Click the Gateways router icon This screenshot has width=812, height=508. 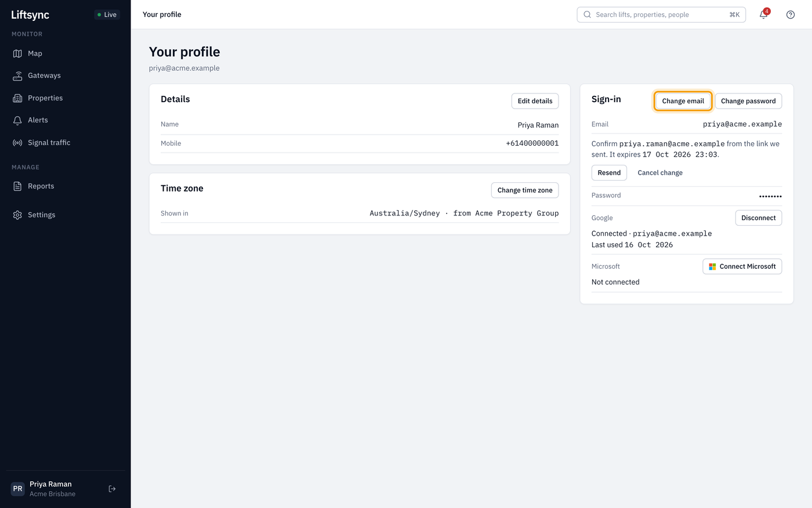coord(17,75)
